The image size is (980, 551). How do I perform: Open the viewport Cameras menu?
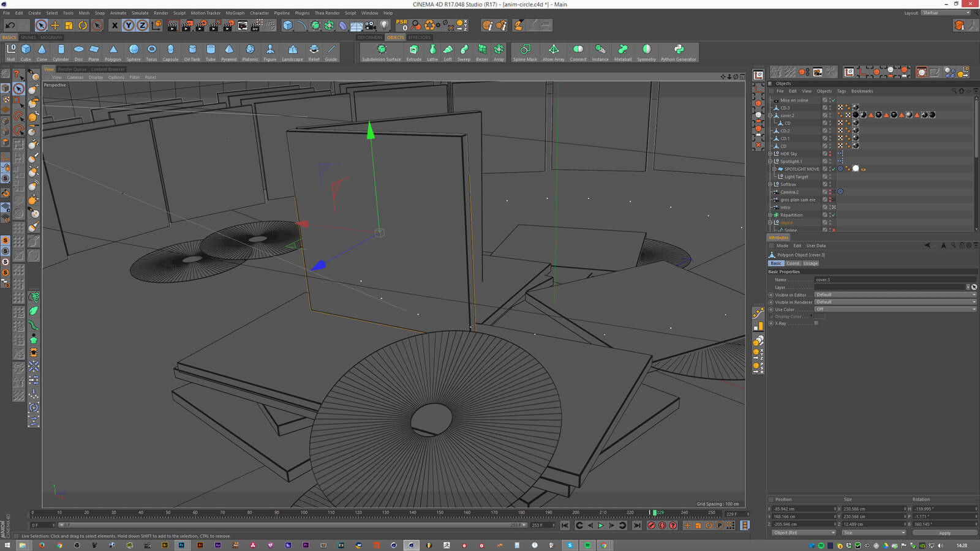pyautogui.click(x=75, y=78)
